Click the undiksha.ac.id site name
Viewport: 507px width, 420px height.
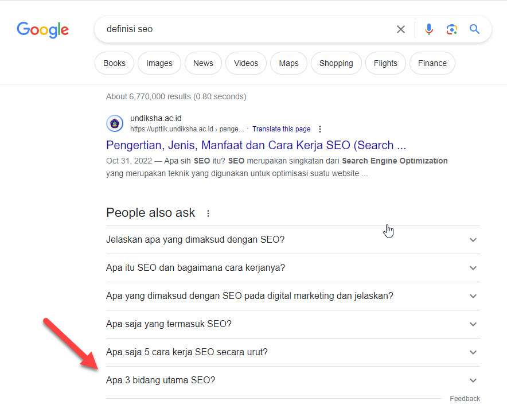click(x=156, y=118)
